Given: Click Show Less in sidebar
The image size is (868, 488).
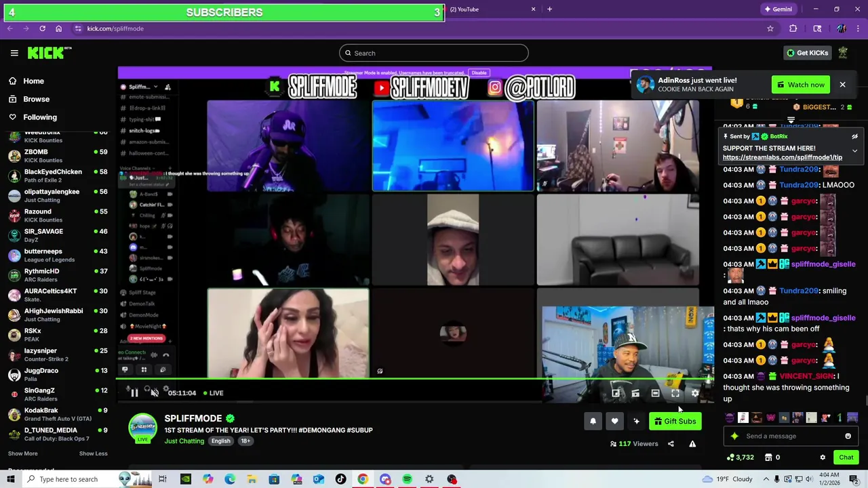Looking at the screenshot, I should click(x=93, y=453).
